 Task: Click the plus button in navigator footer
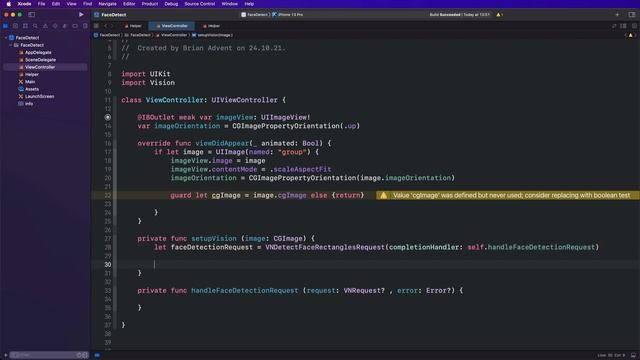(5, 355)
